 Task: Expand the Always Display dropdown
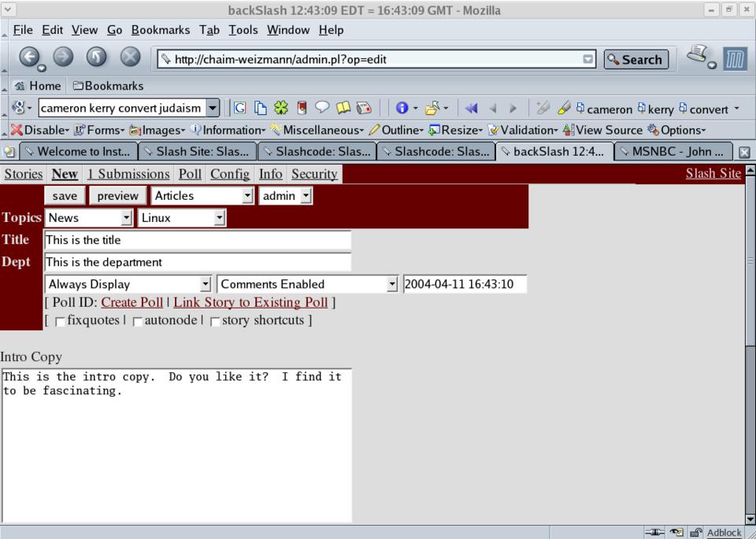point(128,284)
